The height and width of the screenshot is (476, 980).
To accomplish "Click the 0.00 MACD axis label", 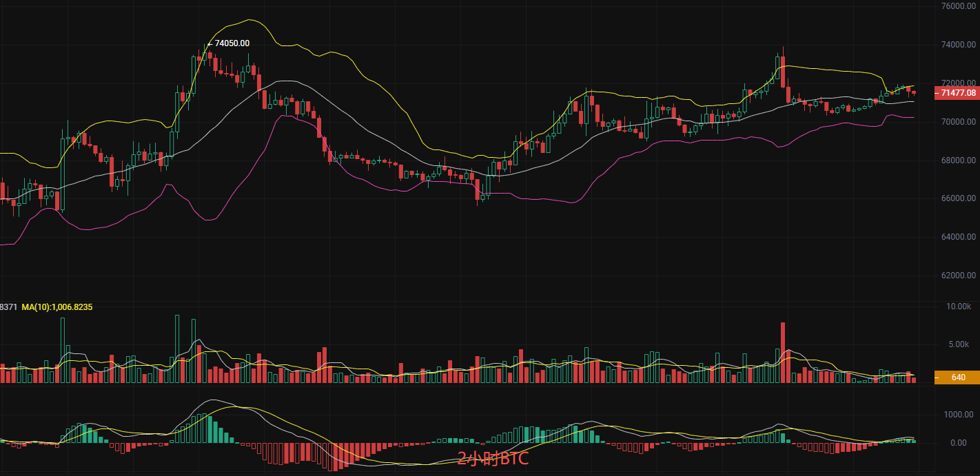I will click(x=959, y=443).
